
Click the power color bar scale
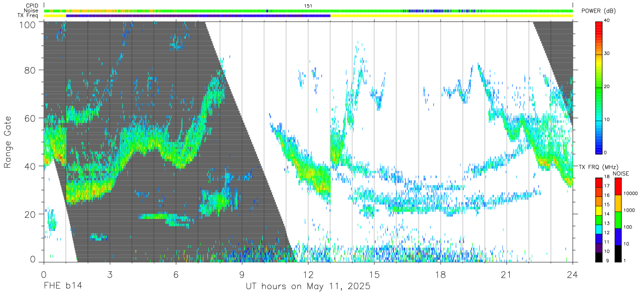599,87
